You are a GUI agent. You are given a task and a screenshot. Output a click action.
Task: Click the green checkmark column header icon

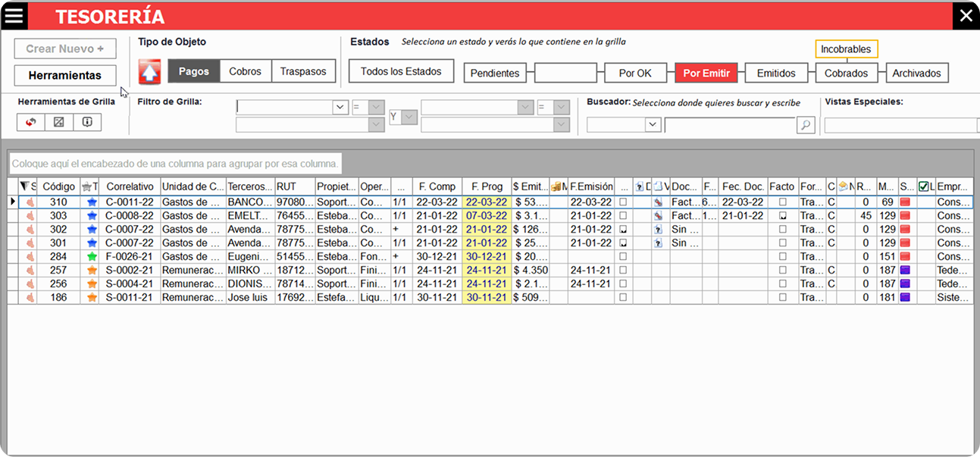[x=923, y=186]
